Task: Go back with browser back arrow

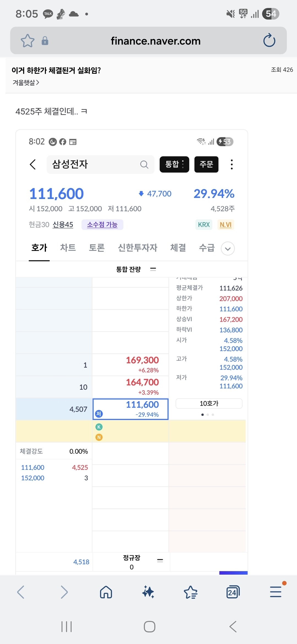Action: click(21, 592)
